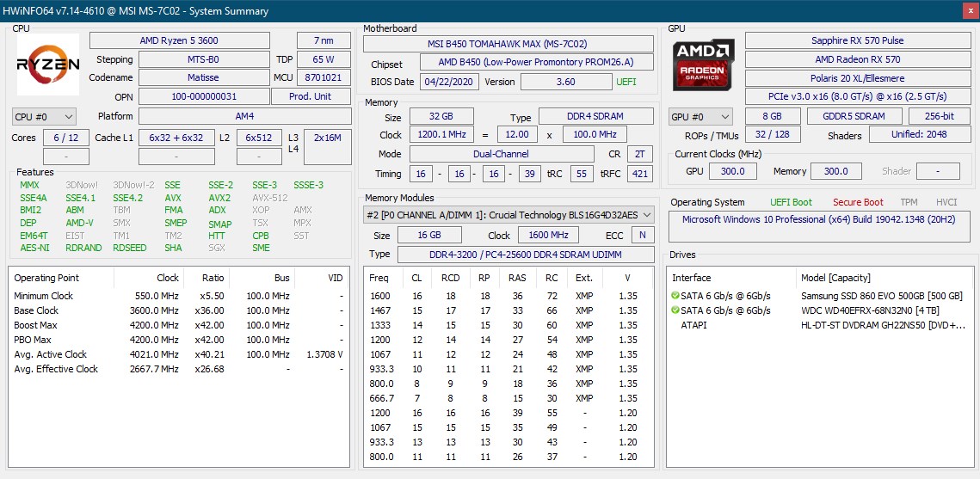Screen dimensions: 980x479
Task: Click the ECC value N field
Action: 643,235
